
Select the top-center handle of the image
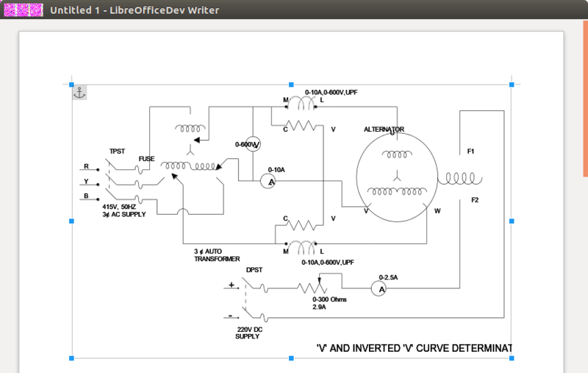click(291, 85)
